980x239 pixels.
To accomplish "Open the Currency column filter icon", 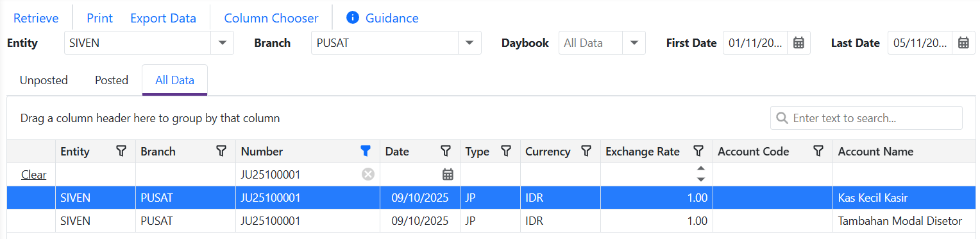I will pos(586,151).
